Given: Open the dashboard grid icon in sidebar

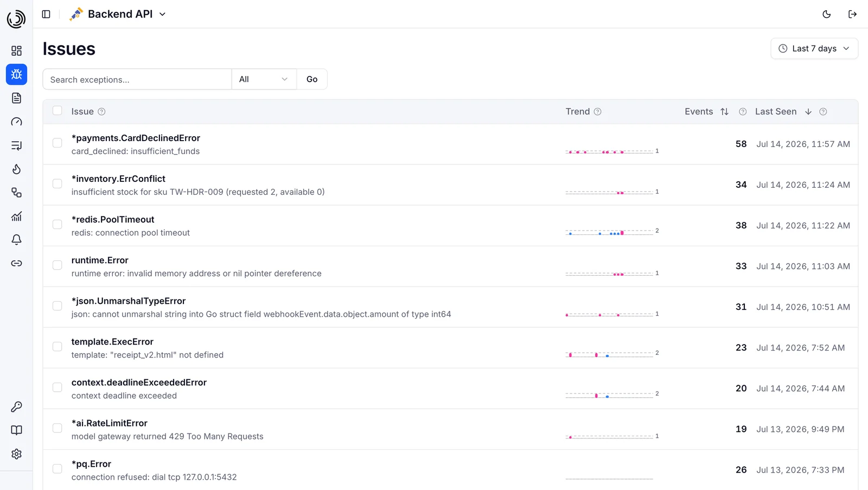Looking at the screenshot, I should pos(16,51).
